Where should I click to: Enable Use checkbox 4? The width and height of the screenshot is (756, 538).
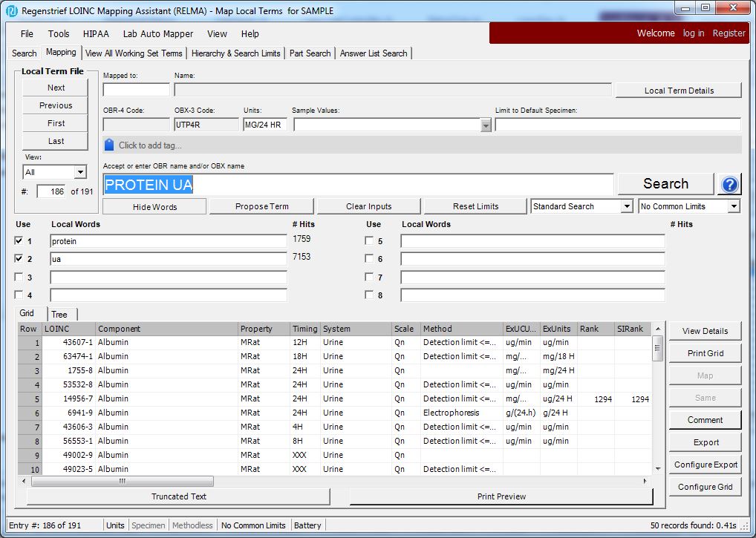point(19,295)
